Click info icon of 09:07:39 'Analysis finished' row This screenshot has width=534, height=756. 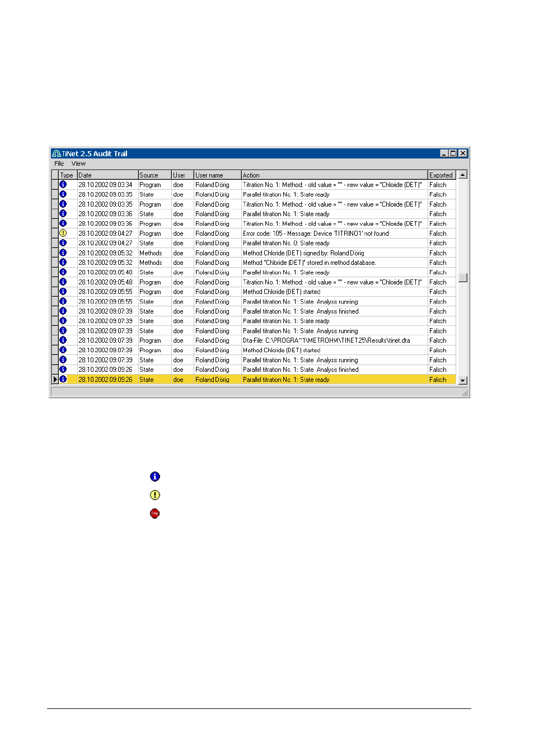pyautogui.click(x=63, y=311)
